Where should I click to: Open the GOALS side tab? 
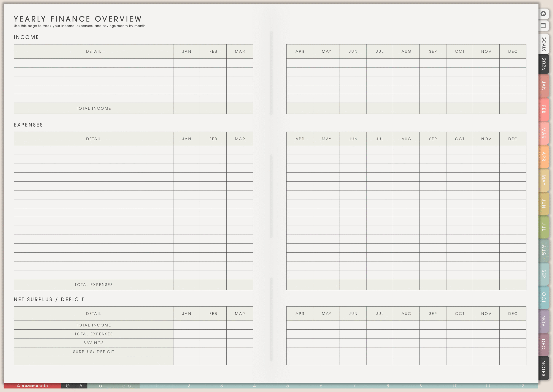pos(544,44)
